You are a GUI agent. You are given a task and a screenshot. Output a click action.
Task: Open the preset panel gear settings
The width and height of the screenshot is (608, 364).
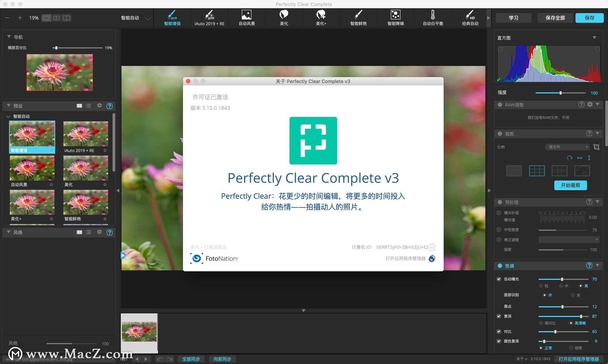[99, 106]
